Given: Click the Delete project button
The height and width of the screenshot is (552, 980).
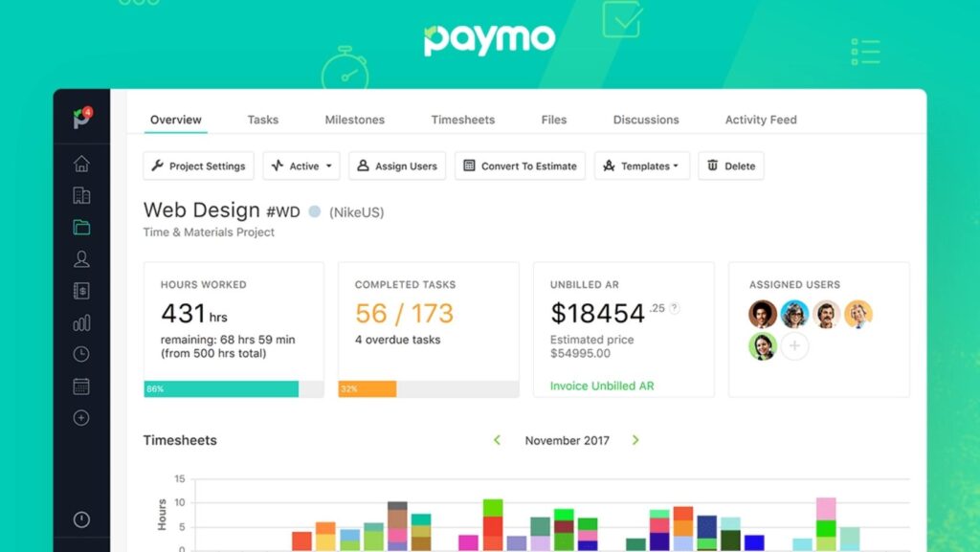Looking at the screenshot, I should [730, 166].
